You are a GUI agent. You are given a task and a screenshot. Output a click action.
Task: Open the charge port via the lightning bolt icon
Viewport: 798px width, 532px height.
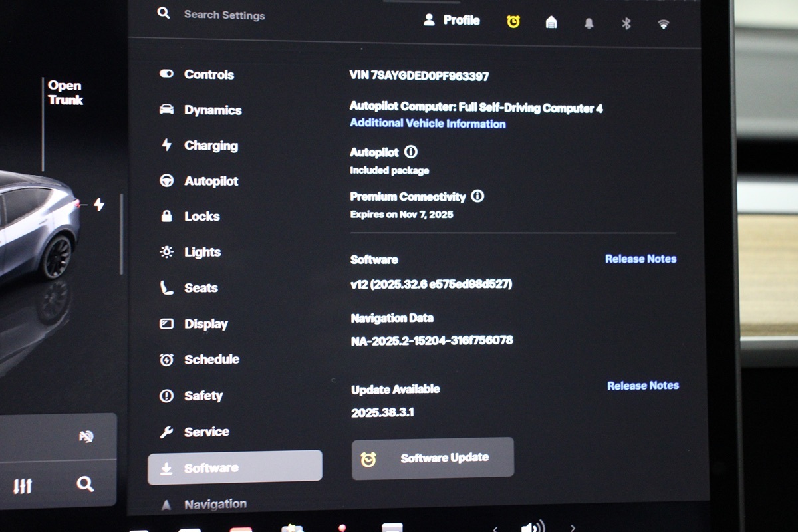click(x=98, y=205)
